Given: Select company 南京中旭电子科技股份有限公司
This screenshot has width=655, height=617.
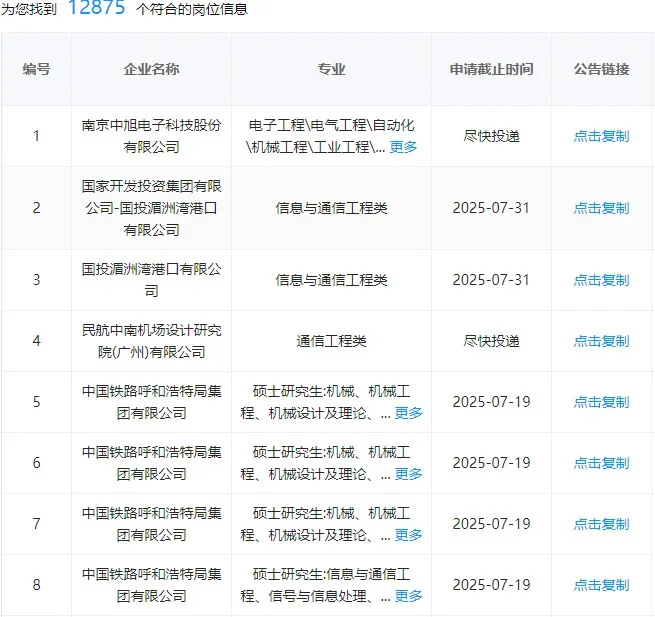Looking at the screenshot, I should coord(151,136).
